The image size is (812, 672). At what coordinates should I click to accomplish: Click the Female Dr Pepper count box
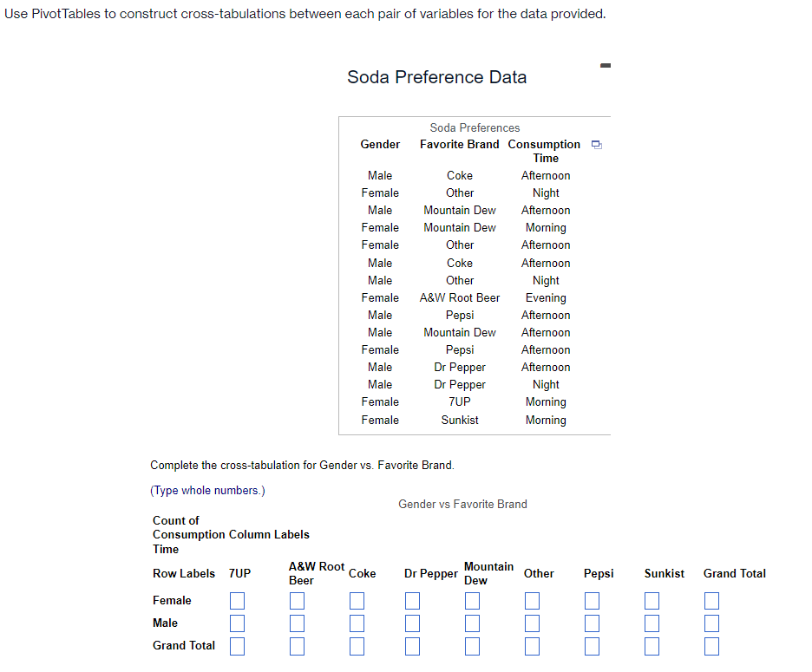click(412, 600)
